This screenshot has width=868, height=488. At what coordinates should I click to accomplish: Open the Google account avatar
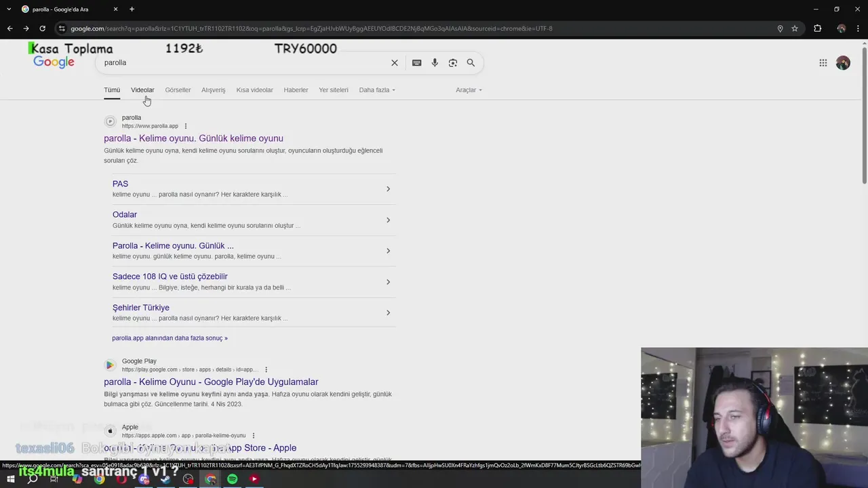(843, 63)
